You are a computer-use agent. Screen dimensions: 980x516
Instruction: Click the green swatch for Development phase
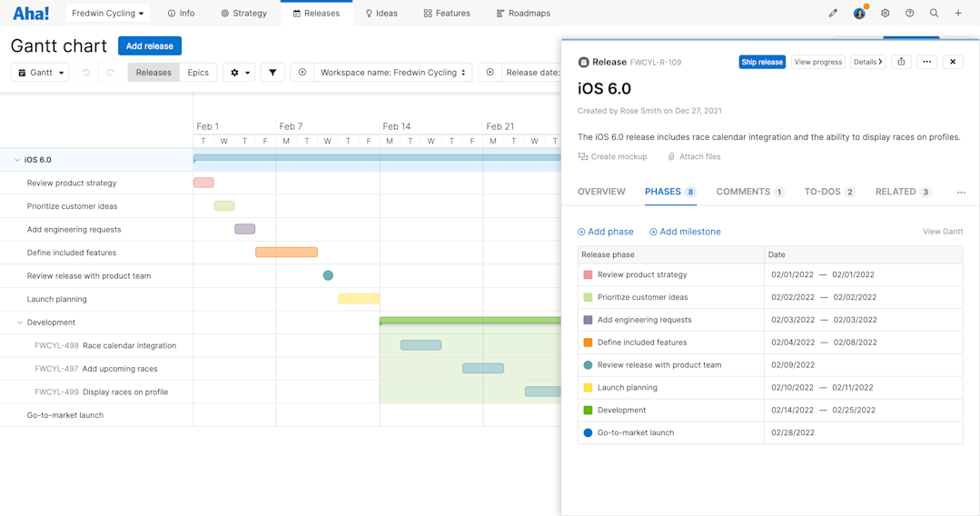tap(588, 411)
